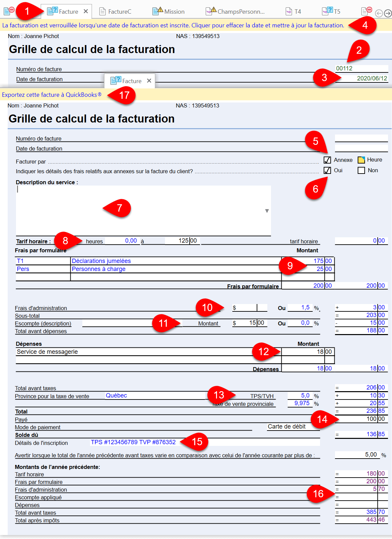
Task: Go forward with the right arrow circle
Action: [x=388, y=13]
